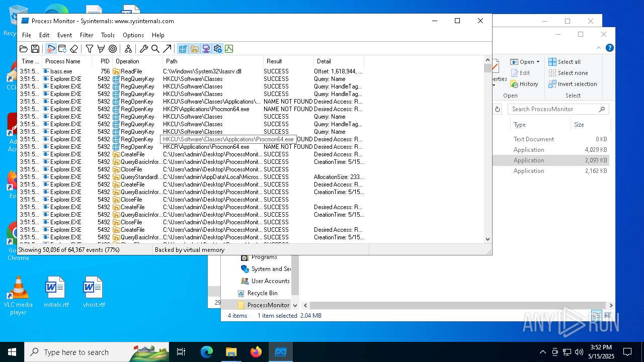Toggle Show File System Activity filter

pos(194,49)
